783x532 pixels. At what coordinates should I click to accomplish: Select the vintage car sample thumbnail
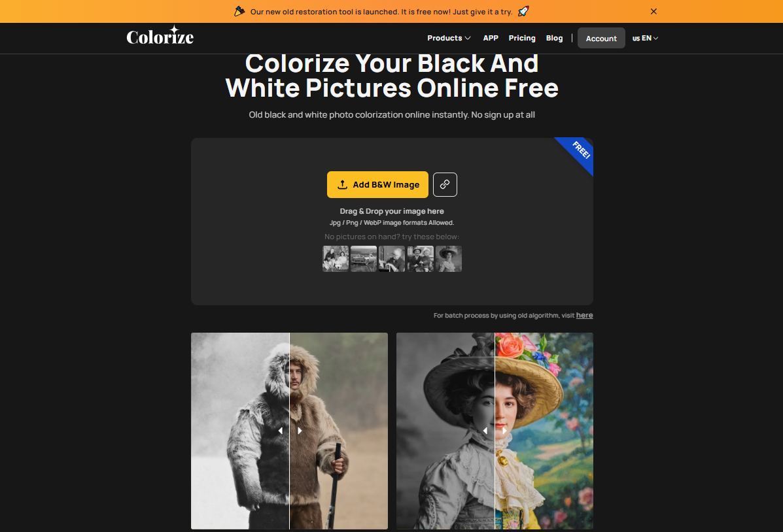[364, 259]
